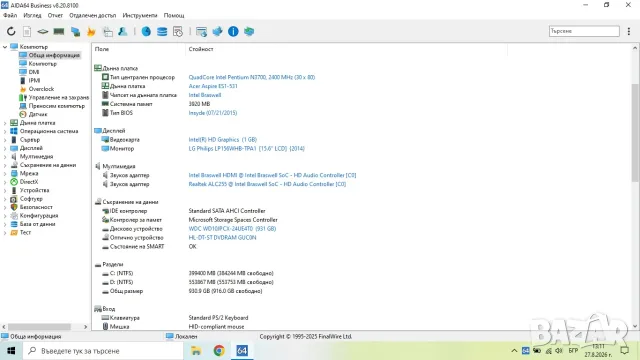Image resolution: width=640 pixels, height=360 pixels.
Task: Select the Датчик tree item
Action: [x=38, y=114]
